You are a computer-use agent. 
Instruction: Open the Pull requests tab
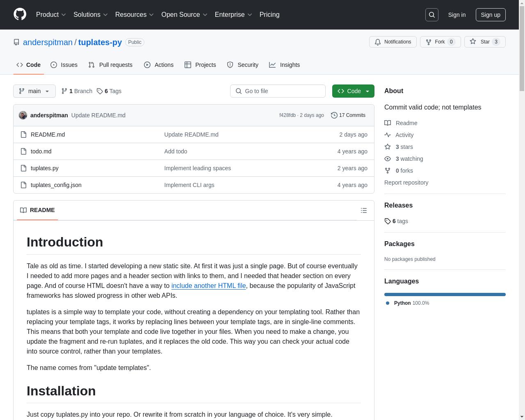(110, 65)
